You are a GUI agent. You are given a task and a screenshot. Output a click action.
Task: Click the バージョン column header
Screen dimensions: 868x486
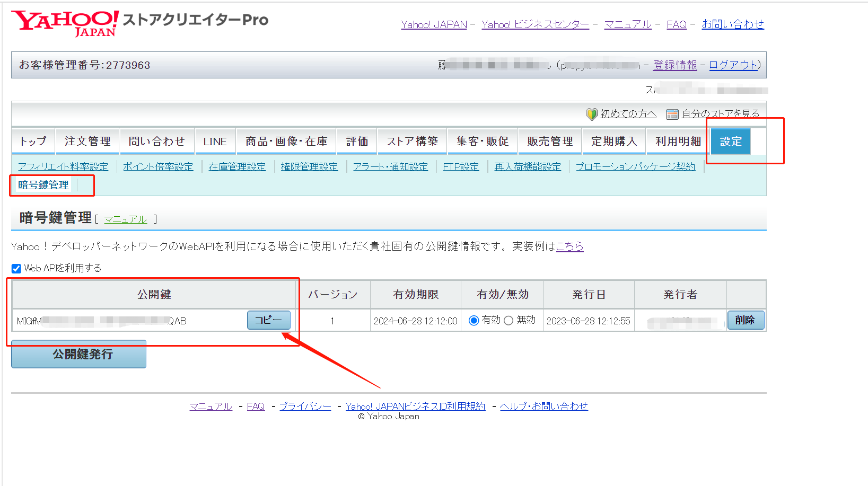333,295
